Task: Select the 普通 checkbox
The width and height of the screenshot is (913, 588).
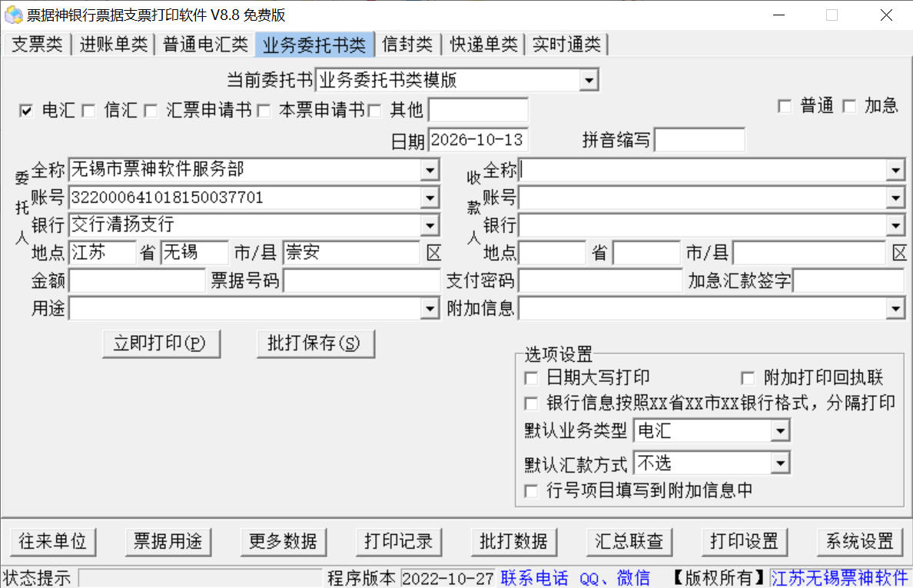Action: point(785,106)
